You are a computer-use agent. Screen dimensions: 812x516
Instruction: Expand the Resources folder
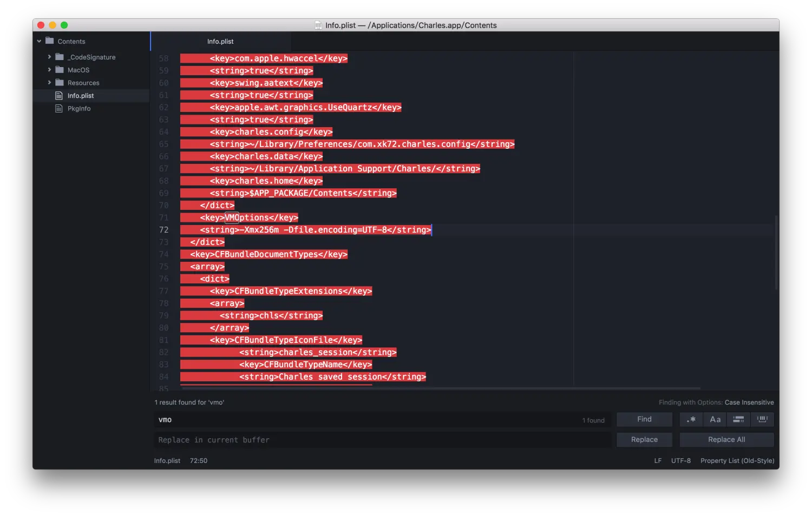[49, 83]
